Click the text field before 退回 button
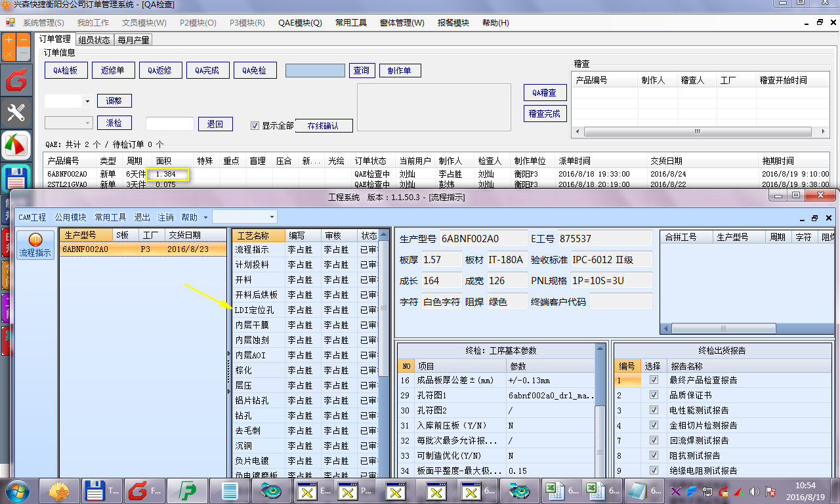This screenshot has width=840, height=504. coord(170,124)
